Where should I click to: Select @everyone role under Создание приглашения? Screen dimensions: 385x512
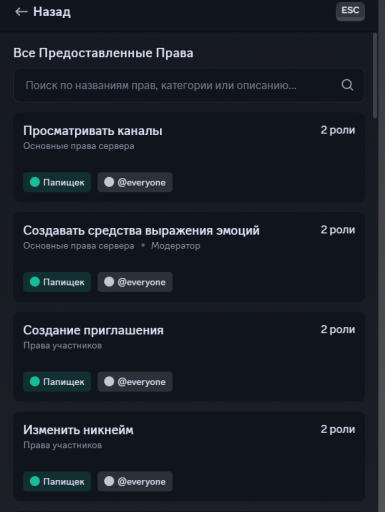click(135, 382)
